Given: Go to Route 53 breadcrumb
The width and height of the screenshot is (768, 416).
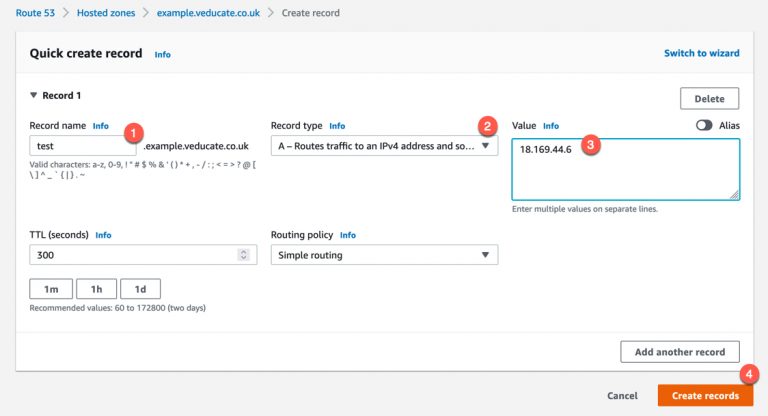Looking at the screenshot, I should (35, 13).
